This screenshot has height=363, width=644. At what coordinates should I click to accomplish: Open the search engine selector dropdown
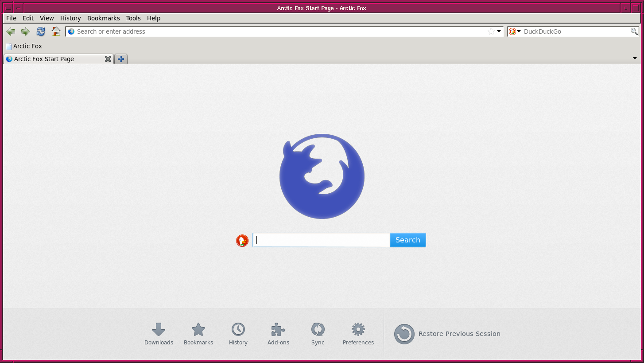click(x=515, y=31)
